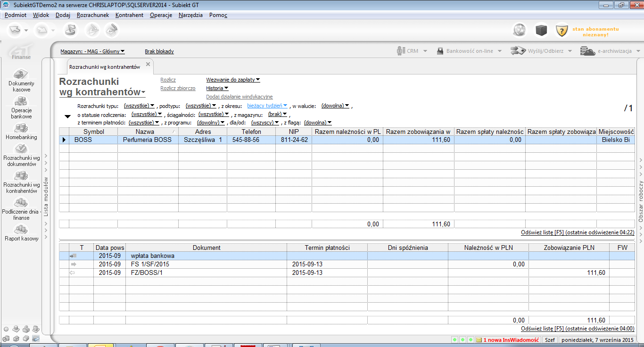Screen dimensions: 644x347
Task: Click the flag-on-coins toolbar icon
Action: click(x=70, y=30)
